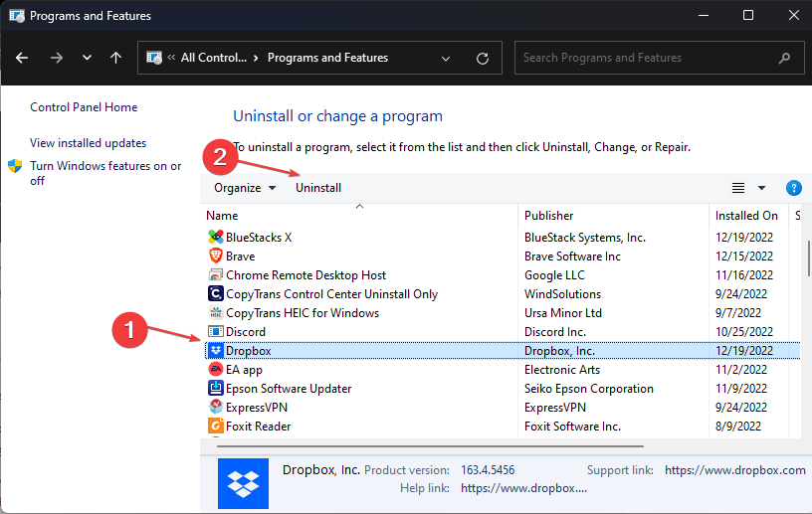Open the Organize dropdown menu
812x514 pixels.
(x=245, y=188)
